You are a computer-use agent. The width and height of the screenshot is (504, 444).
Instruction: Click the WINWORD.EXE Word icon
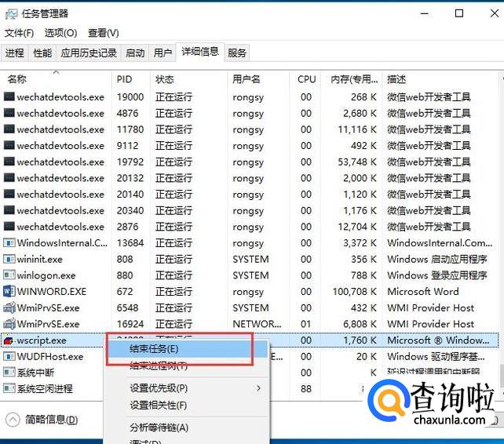[x=9, y=291]
